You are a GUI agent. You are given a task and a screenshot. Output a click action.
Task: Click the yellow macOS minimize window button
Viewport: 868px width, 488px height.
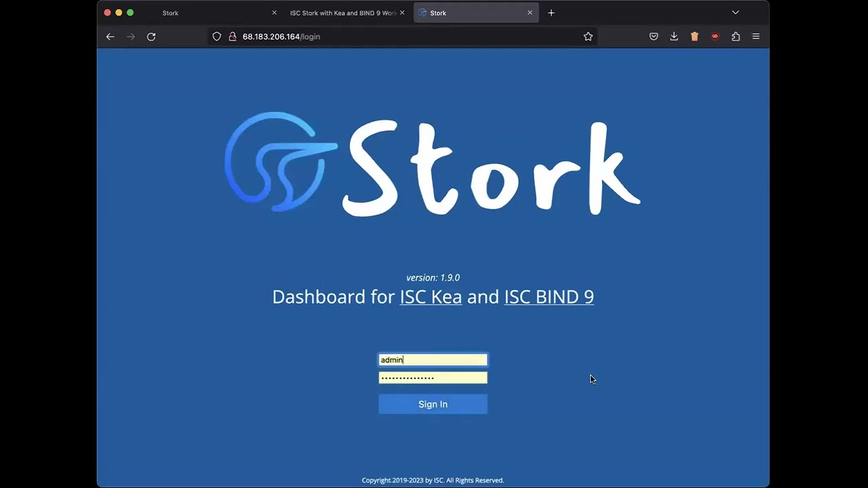tap(119, 13)
